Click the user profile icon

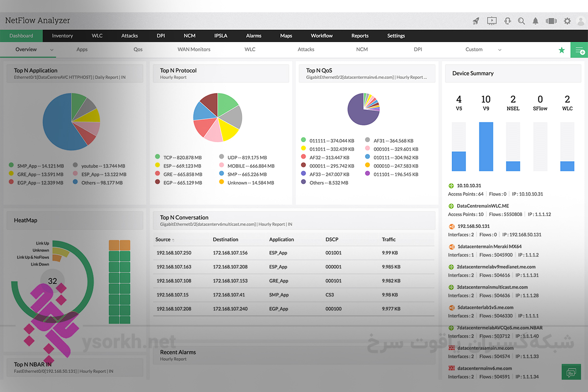tap(582, 21)
